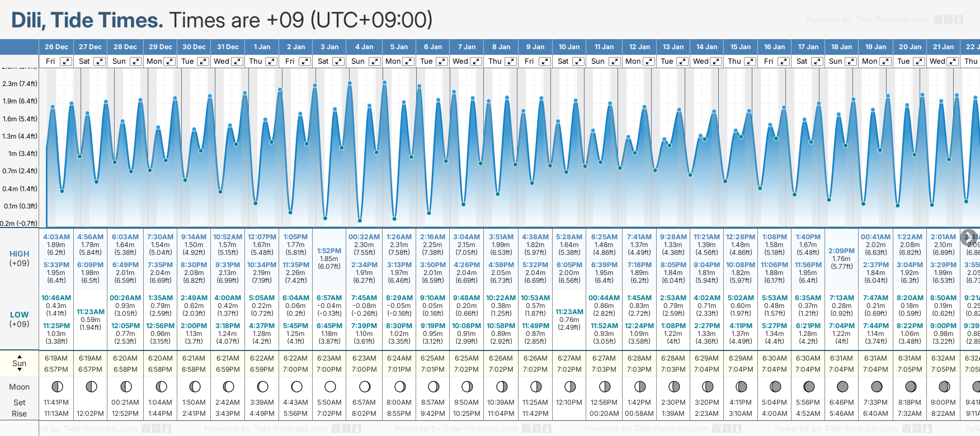
Task: Click the Sun row up arrow
Action: click(x=20, y=356)
